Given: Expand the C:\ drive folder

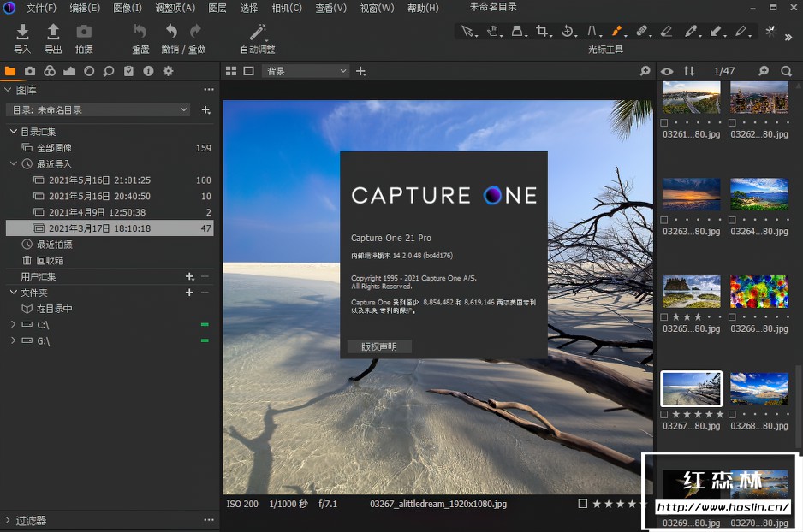Looking at the screenshot, I should click(13, 325).
